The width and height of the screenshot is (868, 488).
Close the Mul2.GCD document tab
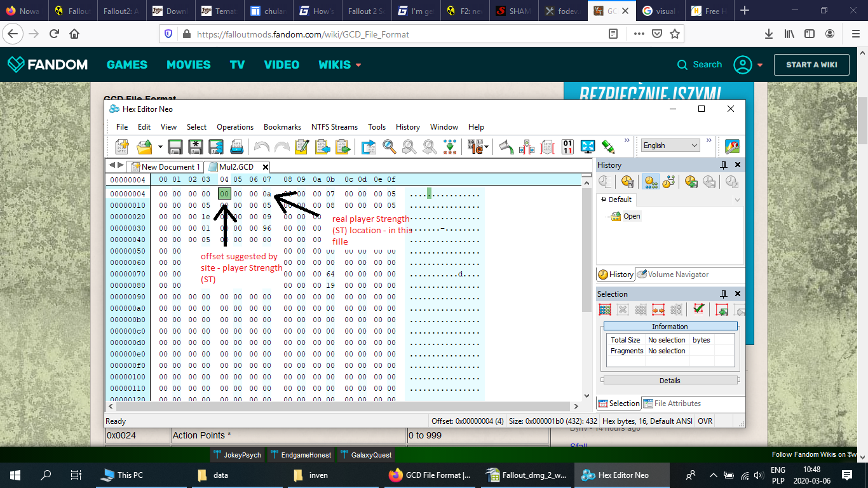click(x=266, y=167)
